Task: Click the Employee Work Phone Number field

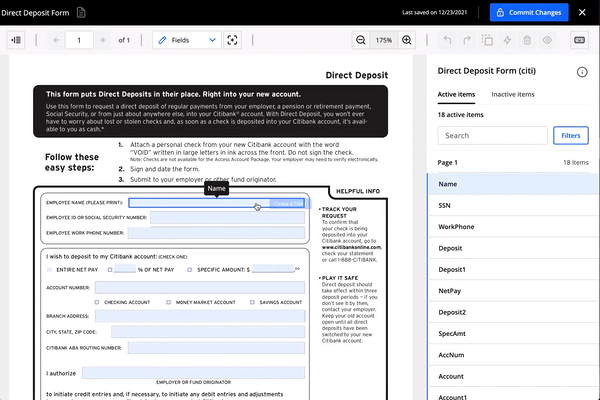Action: click(216, 233)
